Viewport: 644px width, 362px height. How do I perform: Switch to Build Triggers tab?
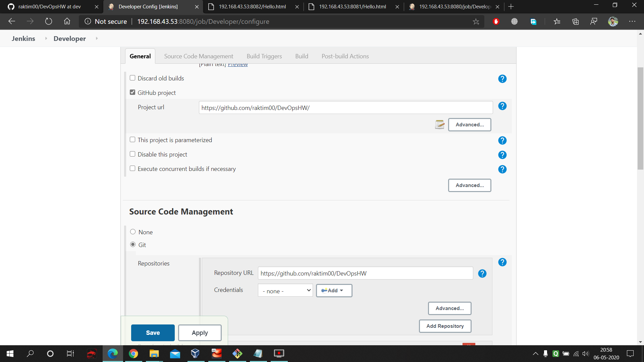pyautogui.click(x=264, y=56)
